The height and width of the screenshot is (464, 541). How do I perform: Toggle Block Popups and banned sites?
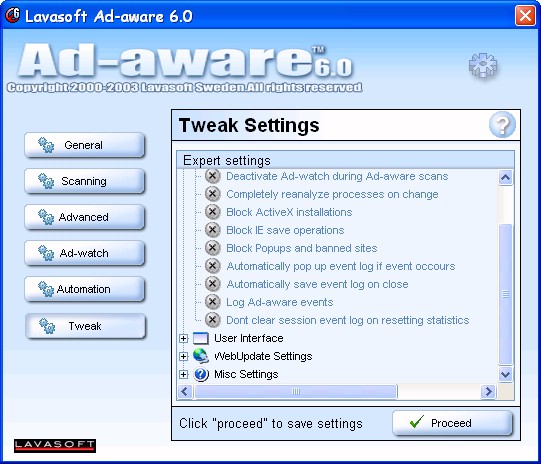(213, 248)
